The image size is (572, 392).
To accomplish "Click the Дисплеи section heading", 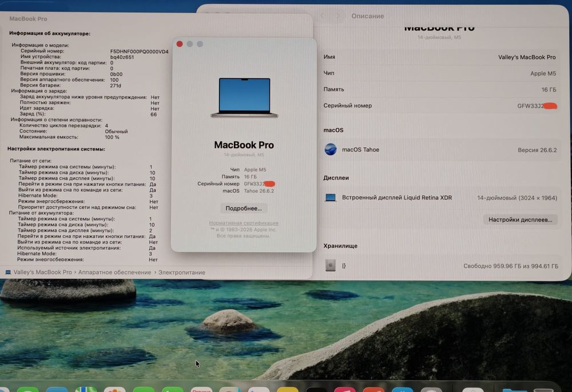I will pyautogui.click(x=336, y=178).
